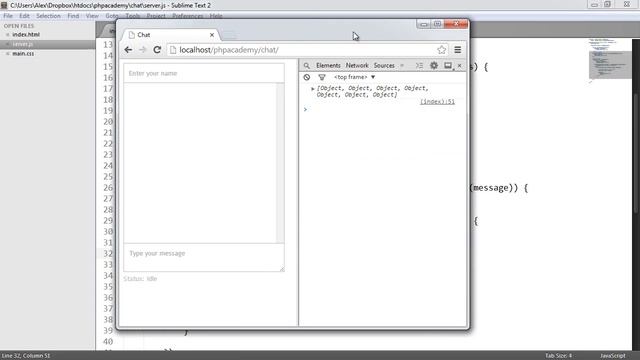Open the Sublime Selection menu
Screen dimensions: 640x360
(48, 16)
